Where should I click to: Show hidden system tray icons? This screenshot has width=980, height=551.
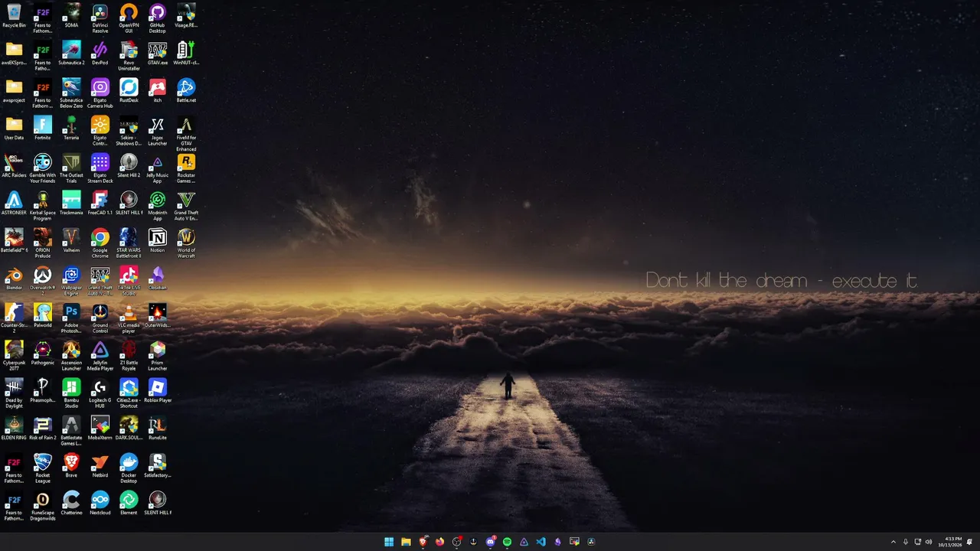pyautogui.click(x=893, y=542)
